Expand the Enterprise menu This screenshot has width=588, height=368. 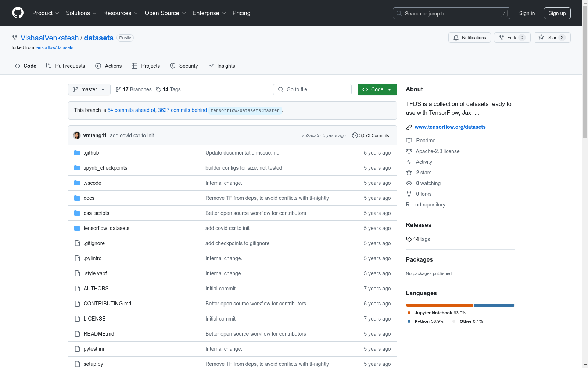(209, 13)
